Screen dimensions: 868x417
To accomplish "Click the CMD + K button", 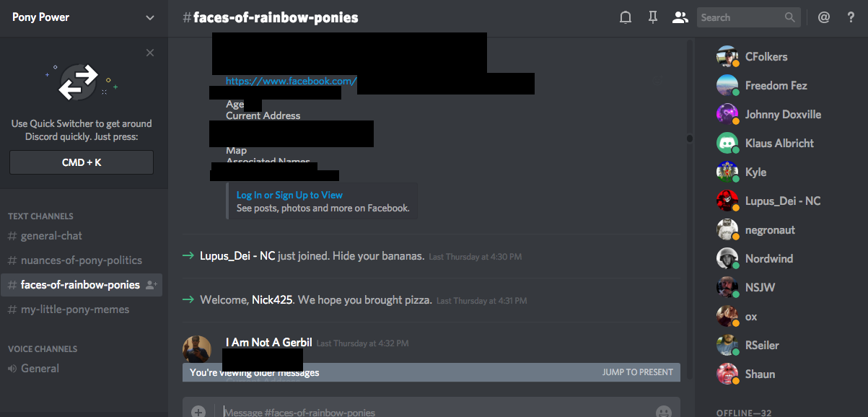I will pos(82,162).
